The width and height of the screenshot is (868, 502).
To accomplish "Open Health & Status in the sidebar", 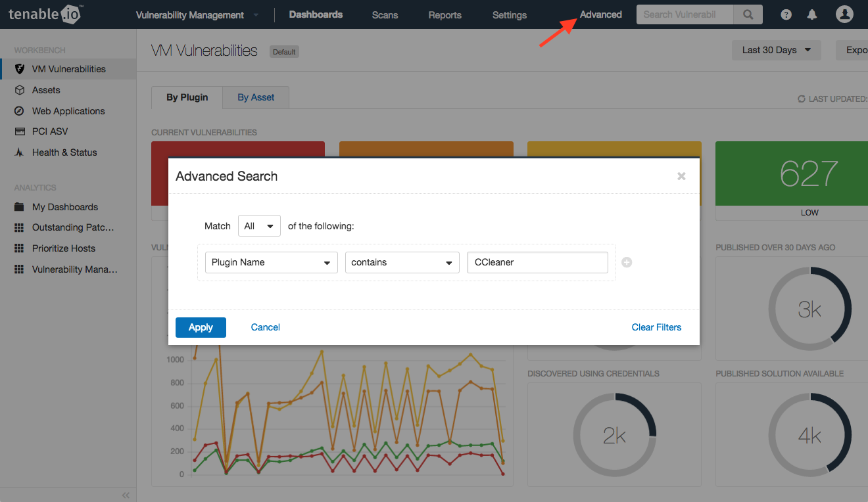I will coord(64,152).
